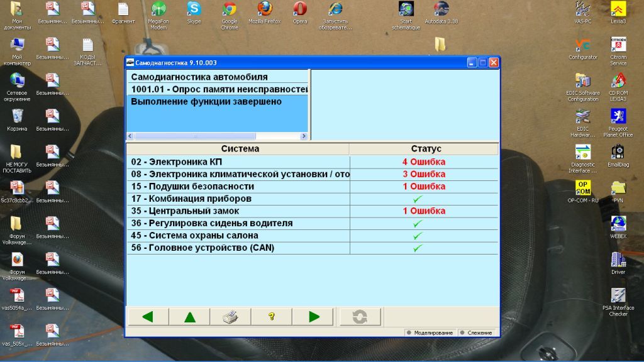The height and width of the screenshot is (362, 644).
Task: Toggle the Слежение indicator
Action: point(475,333)
